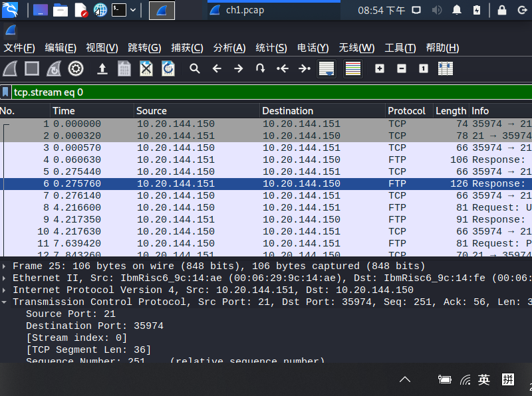This screenshot has height=396, width=532.
Task: Launch file manager from top panel
Action: (x=61, y=10)
